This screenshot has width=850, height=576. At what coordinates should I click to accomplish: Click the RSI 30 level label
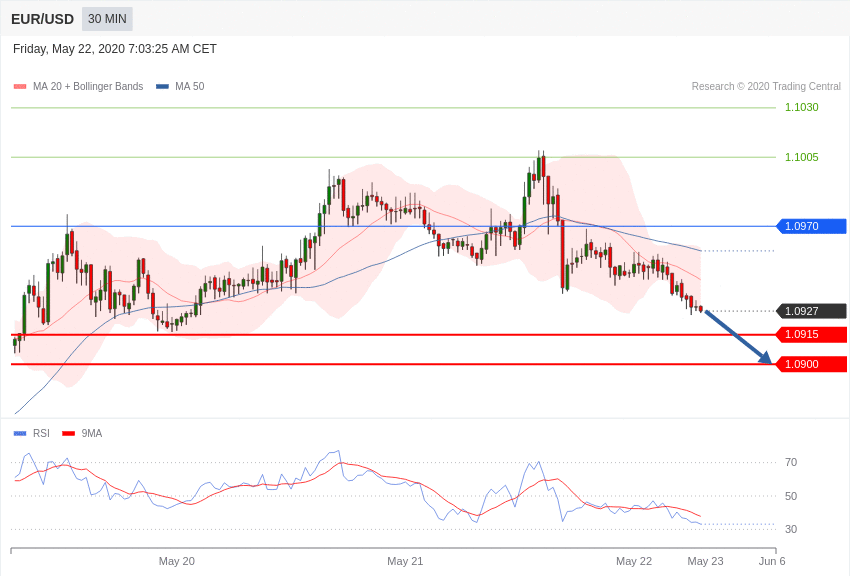[791, 529]
